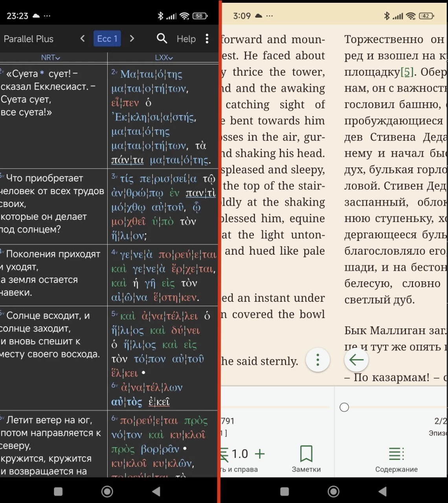
Task: Open search with the magnifier icon
Action: (162, 39)
